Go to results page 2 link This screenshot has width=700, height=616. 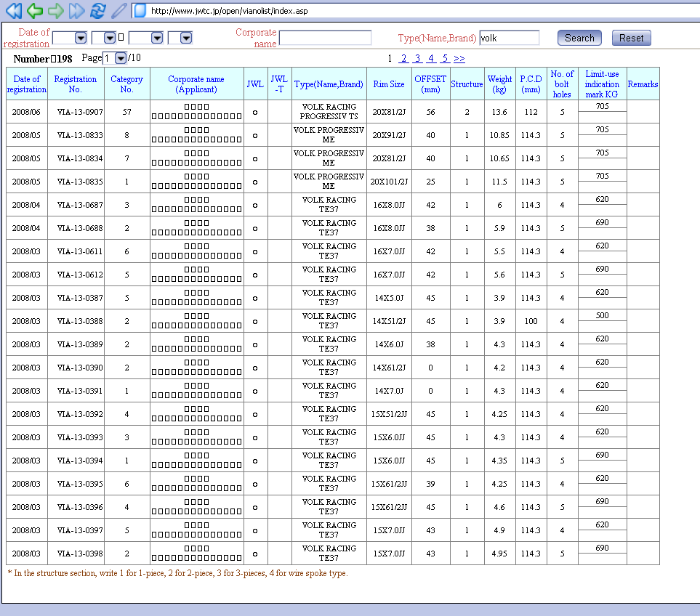click(x=403, y=59)
